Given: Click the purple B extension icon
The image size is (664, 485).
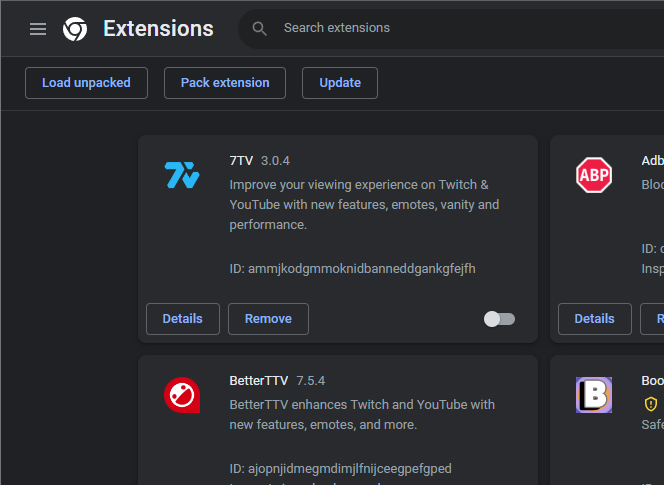Looking at the screenshot, I should point(594,395).
